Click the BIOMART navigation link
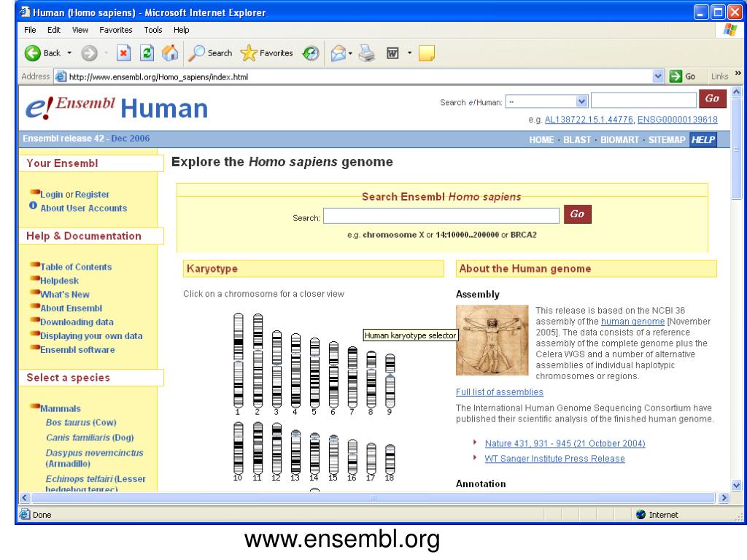Screen dimensions: 747x560 pos(619,139)
